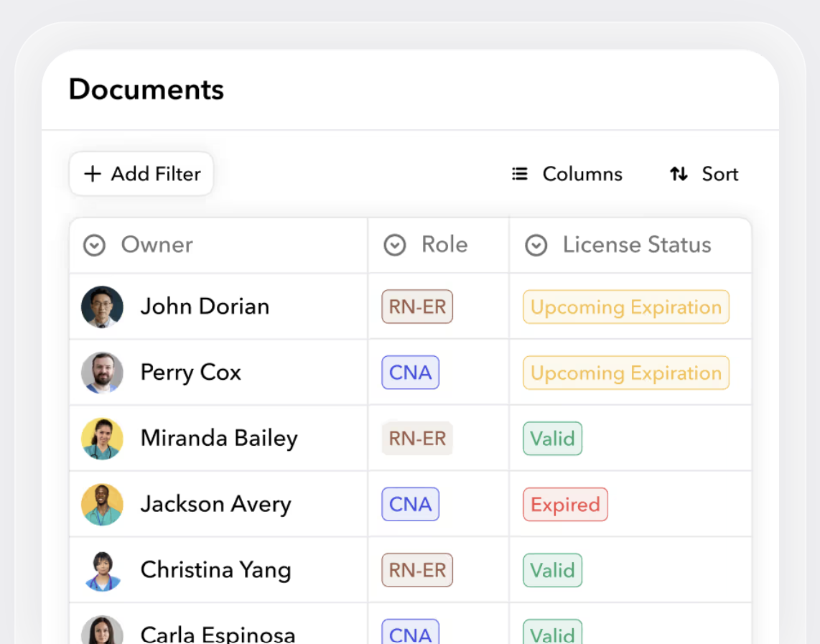Select the Jackson Avery name
The image size is (820, 644).
pos(215,505)
